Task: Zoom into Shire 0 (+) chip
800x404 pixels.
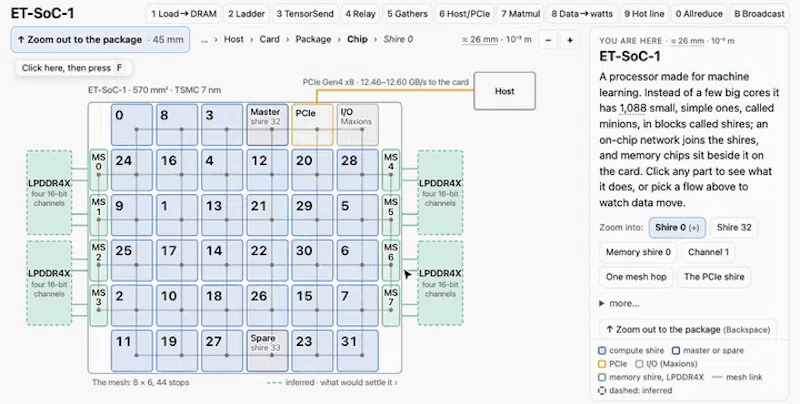Action: [677, 228]
